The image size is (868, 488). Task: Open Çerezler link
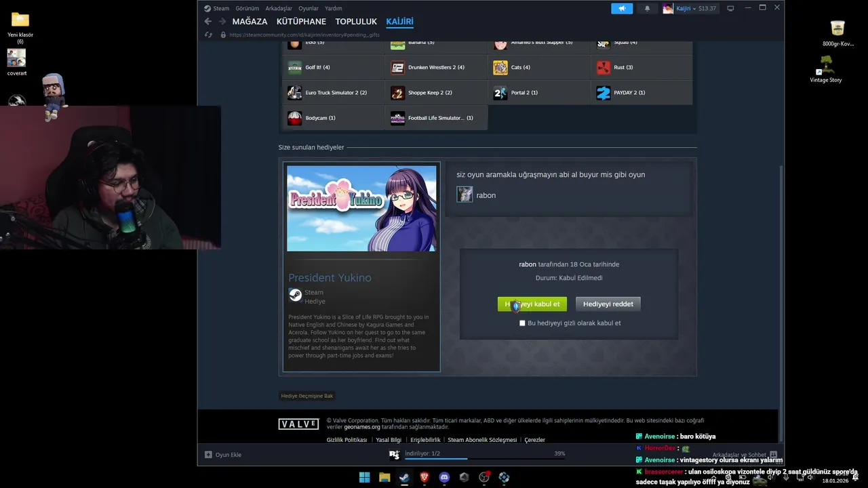(535, 440)
